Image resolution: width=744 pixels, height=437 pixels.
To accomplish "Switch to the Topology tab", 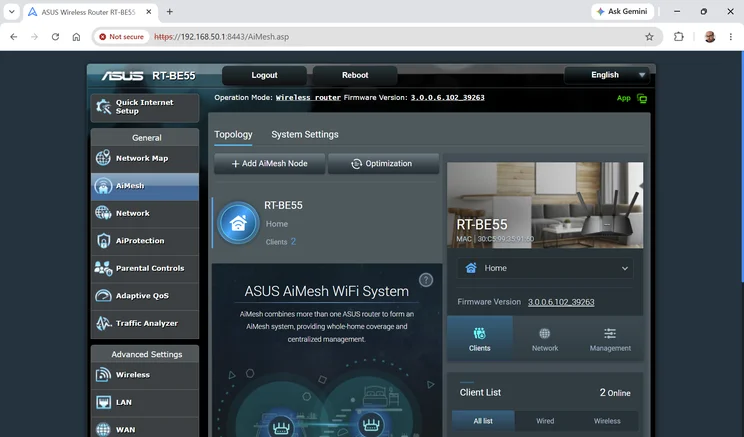I will click(x=233, y=134).
